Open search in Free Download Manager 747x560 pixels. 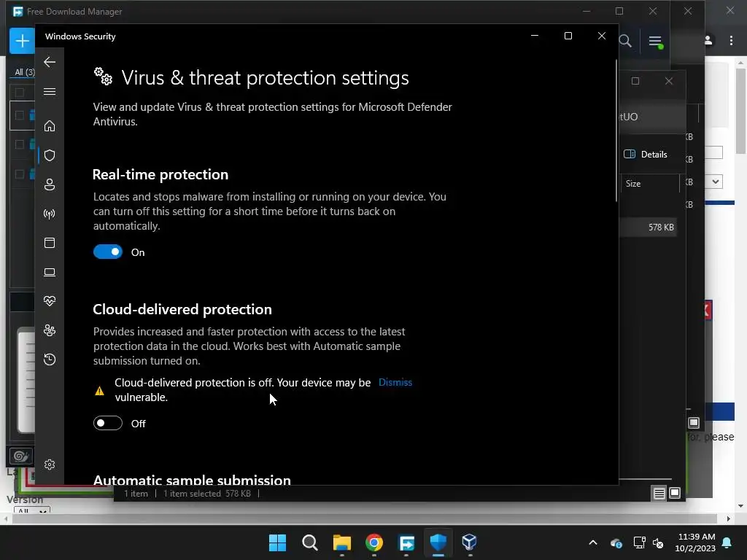tap(625, 41)
